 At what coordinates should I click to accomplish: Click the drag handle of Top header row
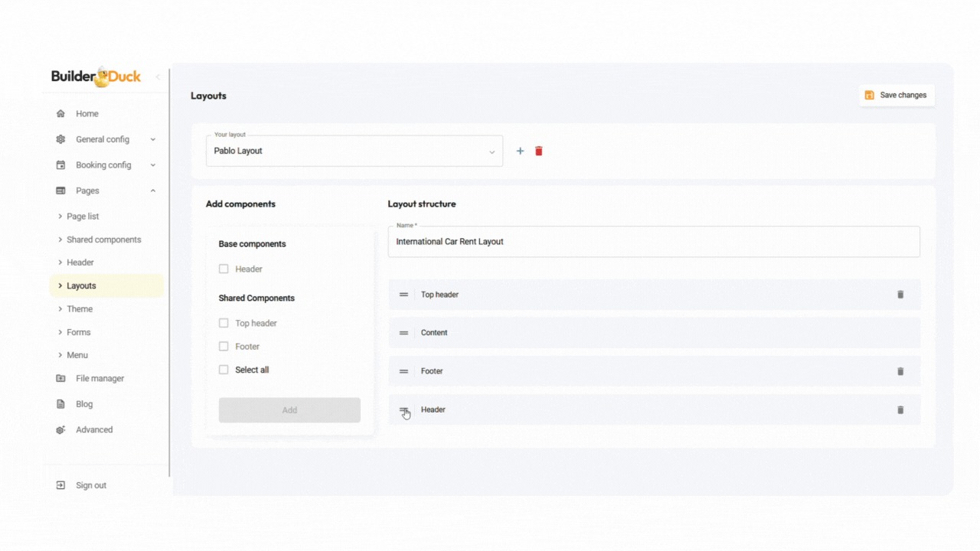[403, 295]
